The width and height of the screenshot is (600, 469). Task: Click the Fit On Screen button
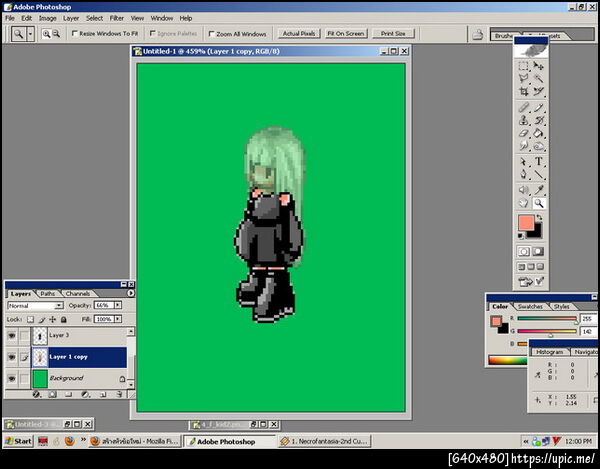coord(346,34)
